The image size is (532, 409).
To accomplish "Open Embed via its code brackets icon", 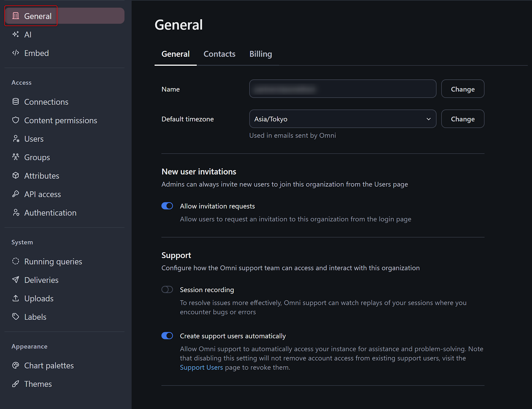I will pyautogui.click(x=16, y=53).
